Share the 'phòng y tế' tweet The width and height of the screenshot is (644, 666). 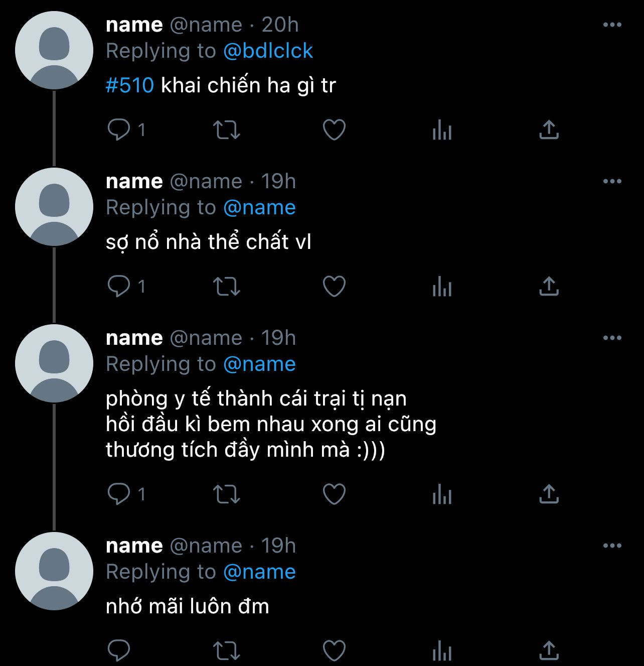549,494
